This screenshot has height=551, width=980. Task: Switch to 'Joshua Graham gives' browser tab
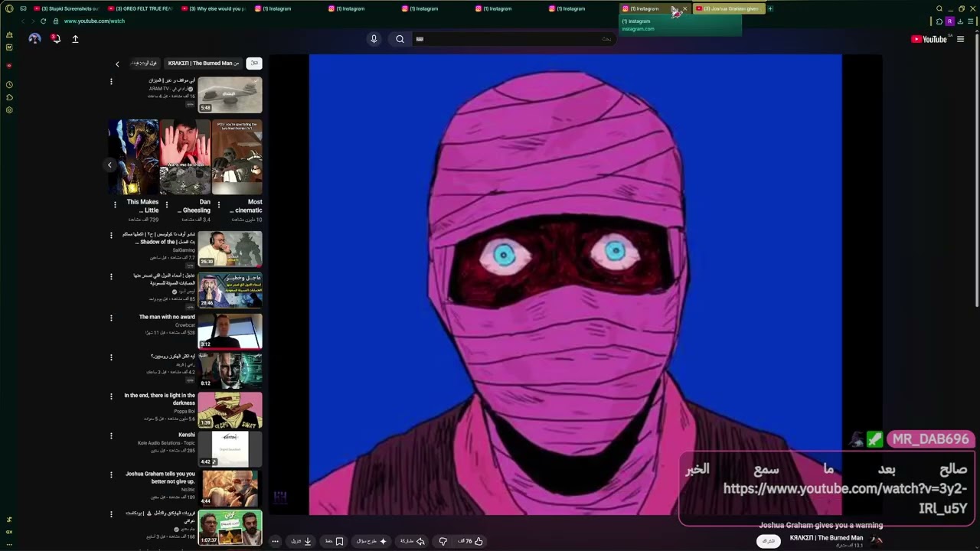point(730,8)
